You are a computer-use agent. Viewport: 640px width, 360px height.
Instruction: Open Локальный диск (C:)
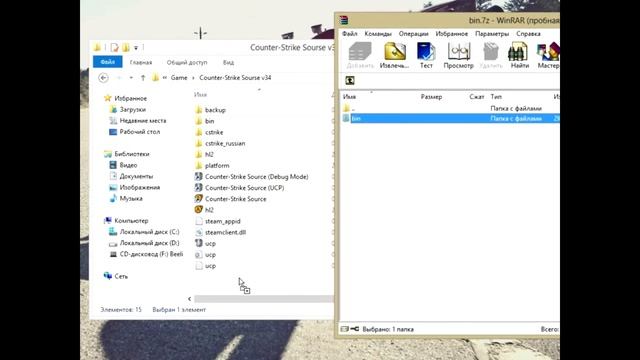point(144,232)
